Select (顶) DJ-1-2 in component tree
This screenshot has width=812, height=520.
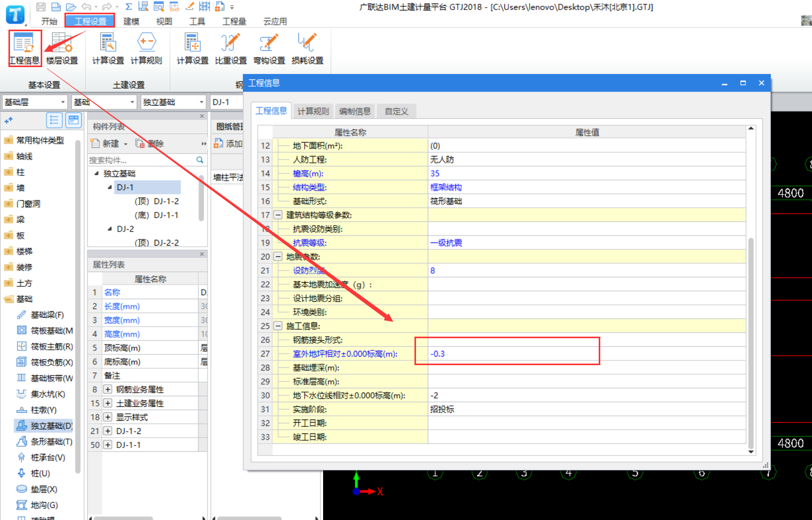coord(157,201)
